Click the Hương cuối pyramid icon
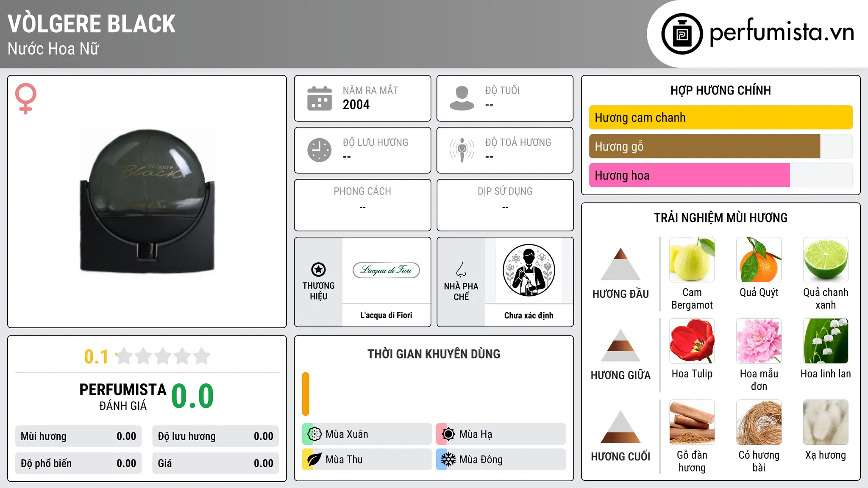 pos(620,427)
